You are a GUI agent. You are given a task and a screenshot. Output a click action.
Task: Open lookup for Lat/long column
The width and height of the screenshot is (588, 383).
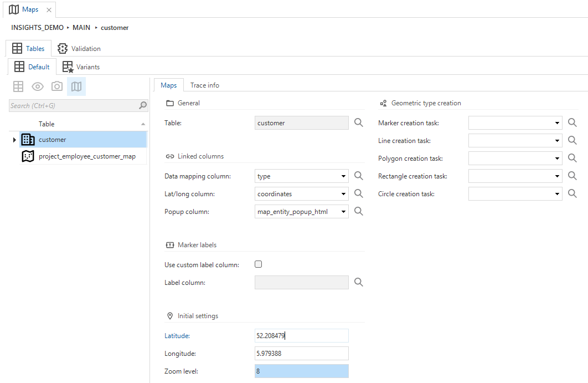[x=358, y=193]
